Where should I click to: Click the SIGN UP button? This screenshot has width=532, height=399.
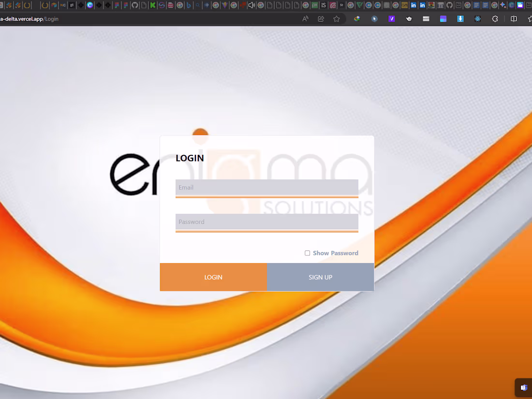(320, 277)
